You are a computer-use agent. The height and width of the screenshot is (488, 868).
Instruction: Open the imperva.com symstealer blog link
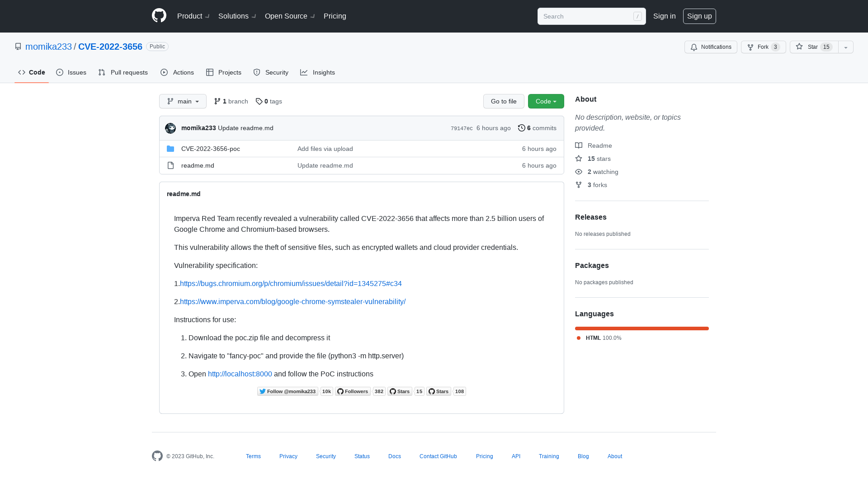pyautogui.click(x=293, y=301)
